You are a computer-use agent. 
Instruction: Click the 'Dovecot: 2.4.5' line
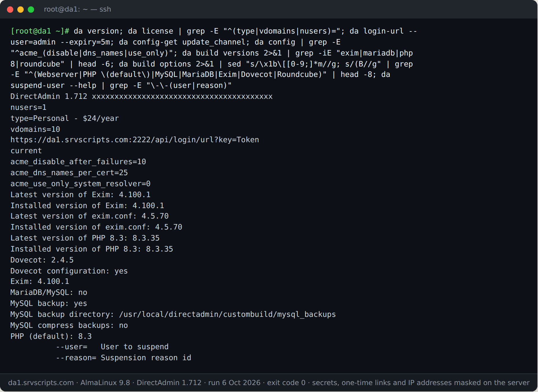pos(42,260)
